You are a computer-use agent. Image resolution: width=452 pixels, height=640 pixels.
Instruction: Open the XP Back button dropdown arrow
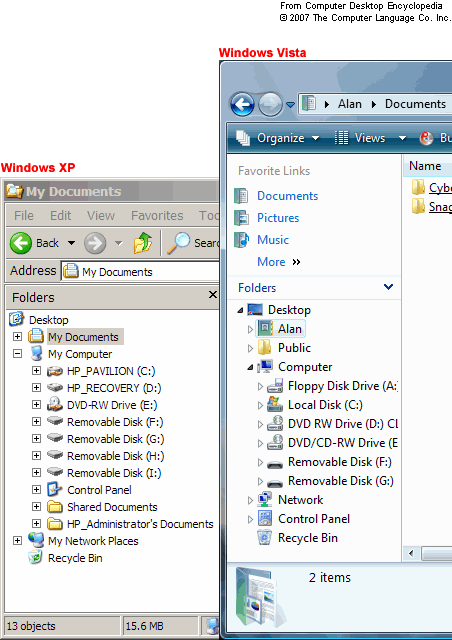pyautogui.click(x=71, y=243)
